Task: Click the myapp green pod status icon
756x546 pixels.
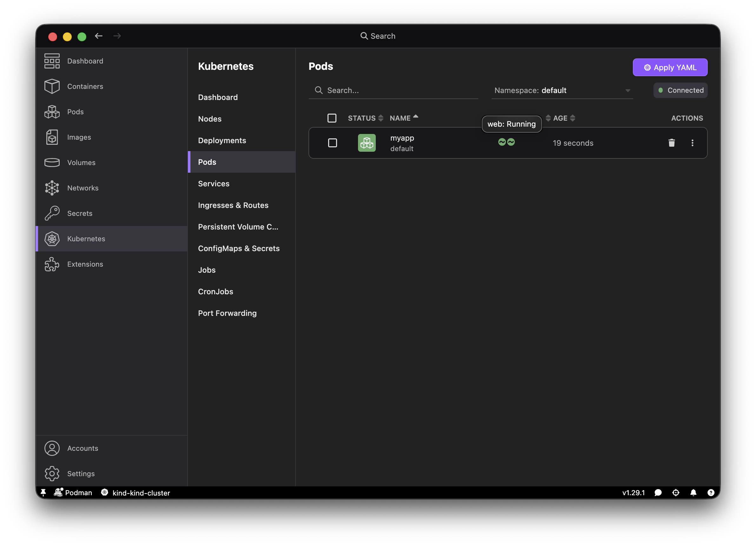Action: click(x=367, y=143)
